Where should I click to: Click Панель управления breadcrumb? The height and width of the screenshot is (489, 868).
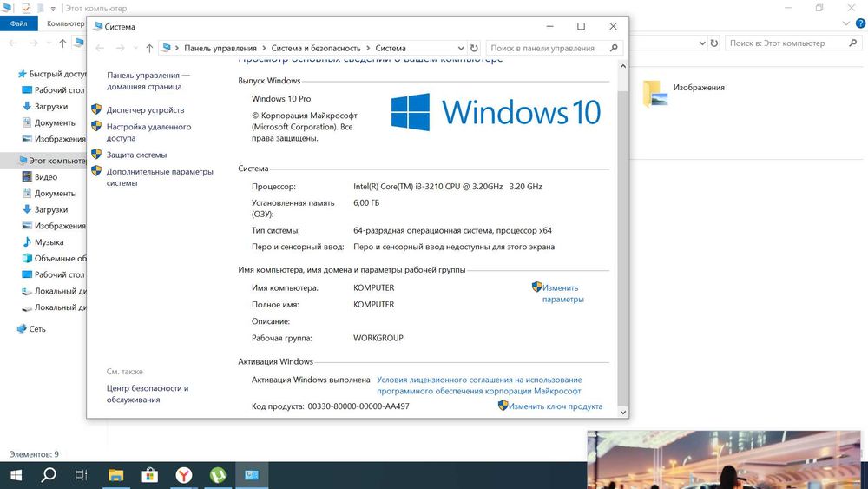coord(220,48)
